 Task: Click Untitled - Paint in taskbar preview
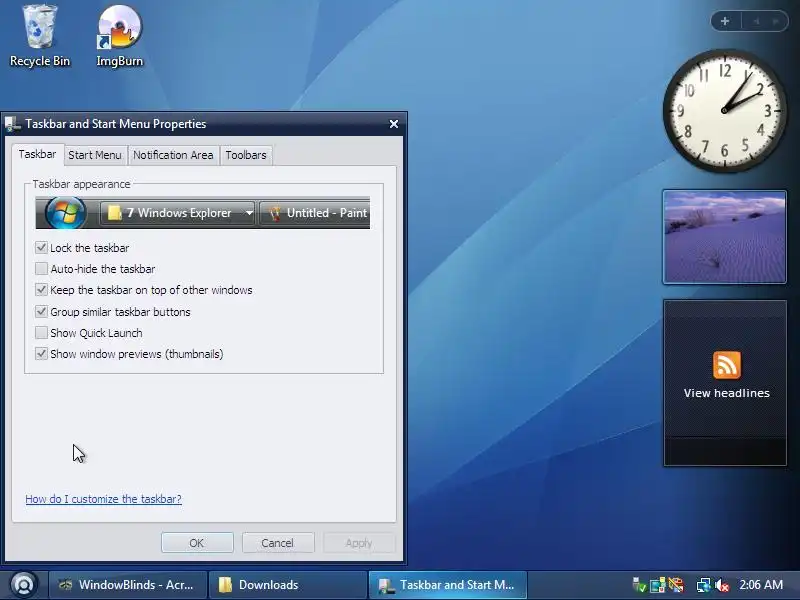(x=315, y=213)
